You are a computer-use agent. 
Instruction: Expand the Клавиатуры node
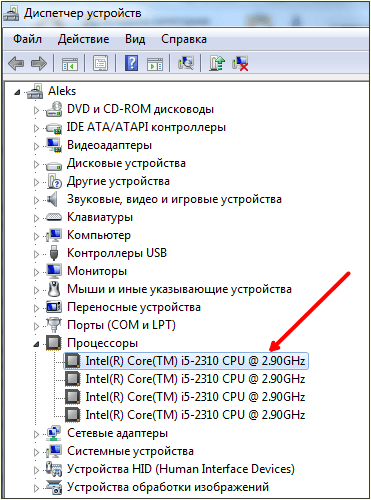(36, 218)
